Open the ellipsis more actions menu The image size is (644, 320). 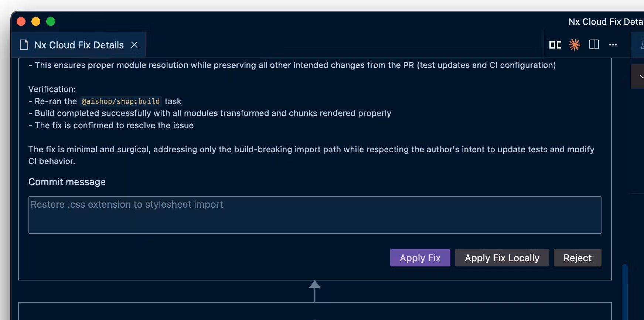[x=613, y=44]
